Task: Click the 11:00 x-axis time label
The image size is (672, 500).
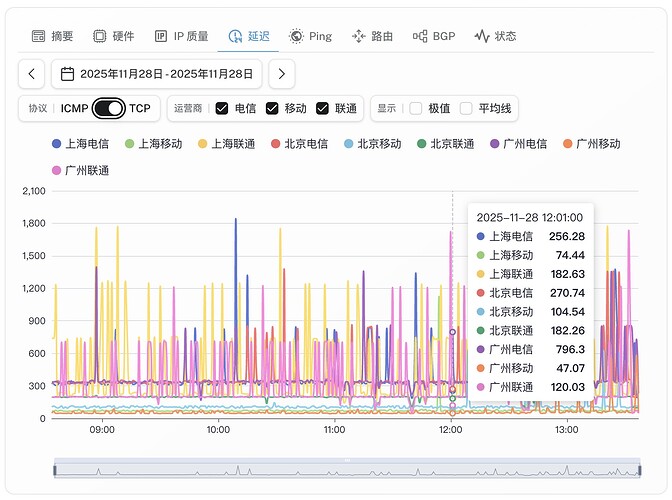Action: pos(334,430)
